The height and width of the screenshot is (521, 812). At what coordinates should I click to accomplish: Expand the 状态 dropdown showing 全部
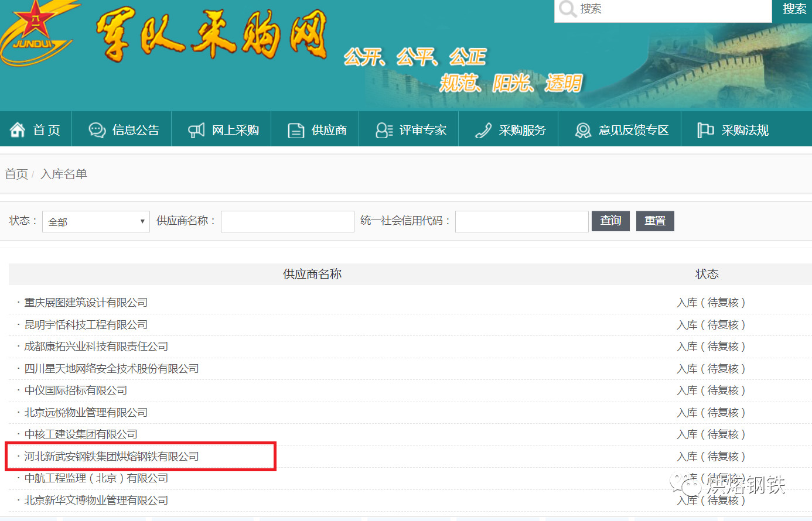click(x=96, y=221)
